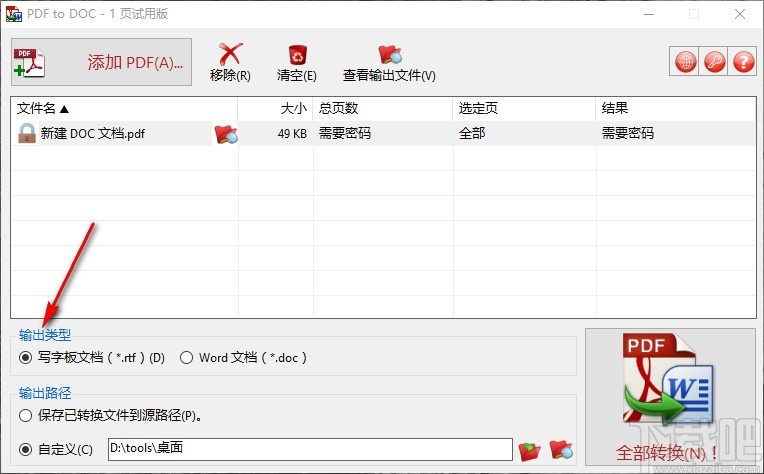Choose 保存已转换文件到源路径 option
The width and height of the screenshot is (764, 474).
[110, 416]
